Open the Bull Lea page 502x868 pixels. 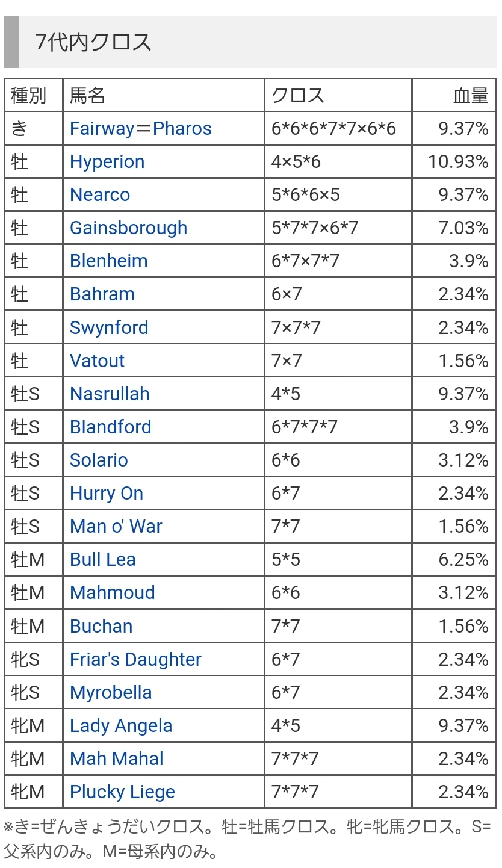coord(103,560)
